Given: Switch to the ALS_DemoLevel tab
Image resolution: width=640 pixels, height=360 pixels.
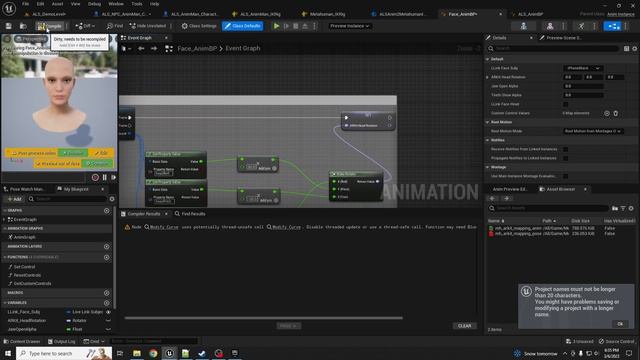Looking at the screenshot, I should click(49, 14).
